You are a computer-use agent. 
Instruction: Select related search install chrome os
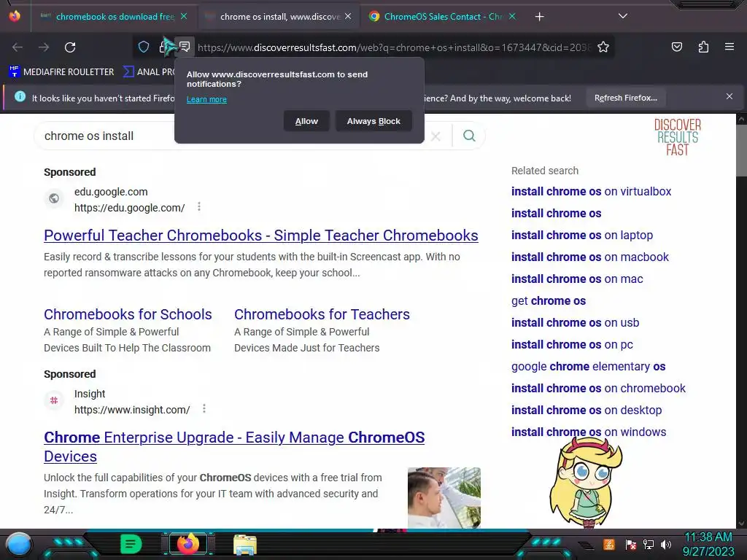coord(556,214)
